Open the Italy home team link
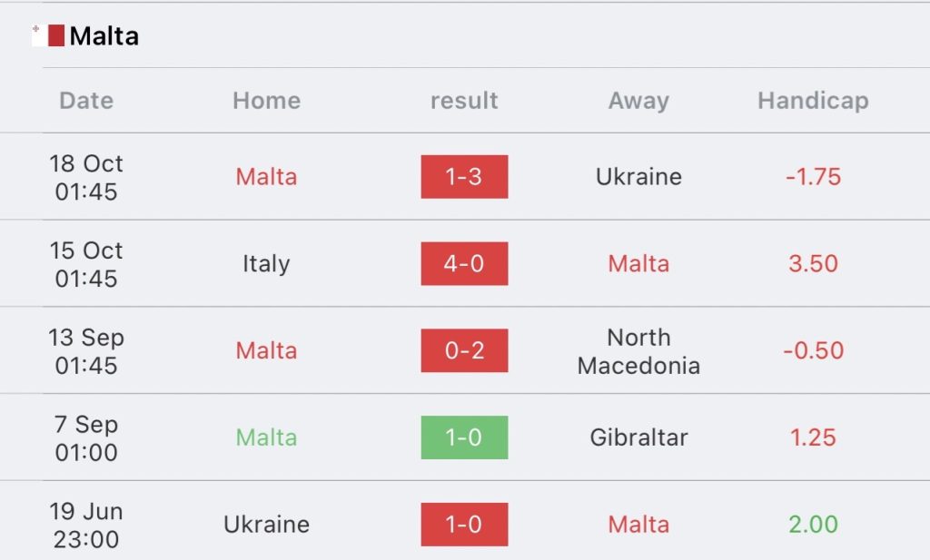This screenshot has height=560, width=930. click(x=266, y=264)
